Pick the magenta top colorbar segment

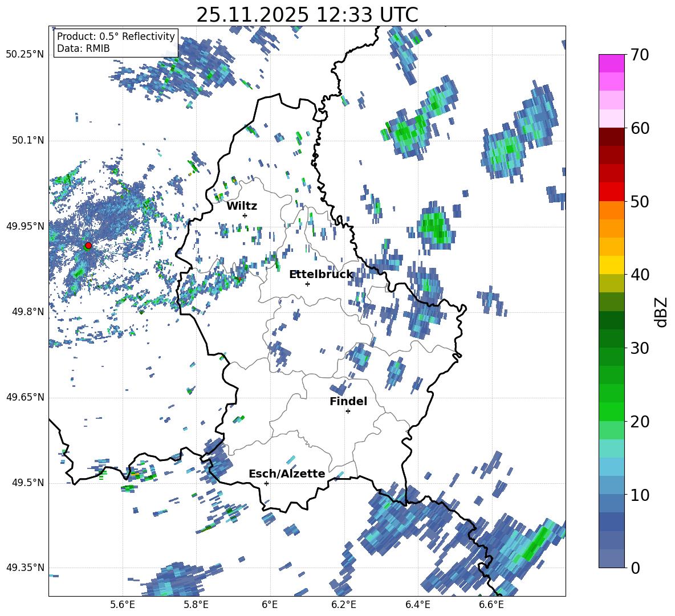611,63
